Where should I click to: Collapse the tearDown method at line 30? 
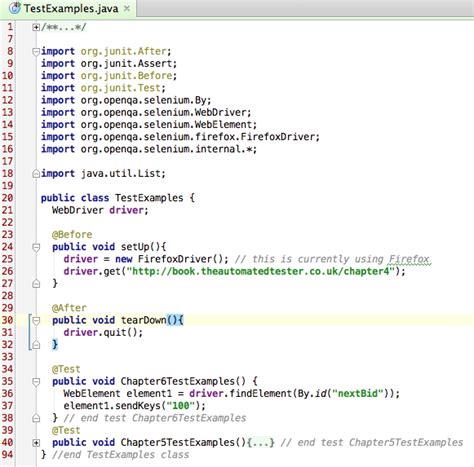[x=36, y=320]
